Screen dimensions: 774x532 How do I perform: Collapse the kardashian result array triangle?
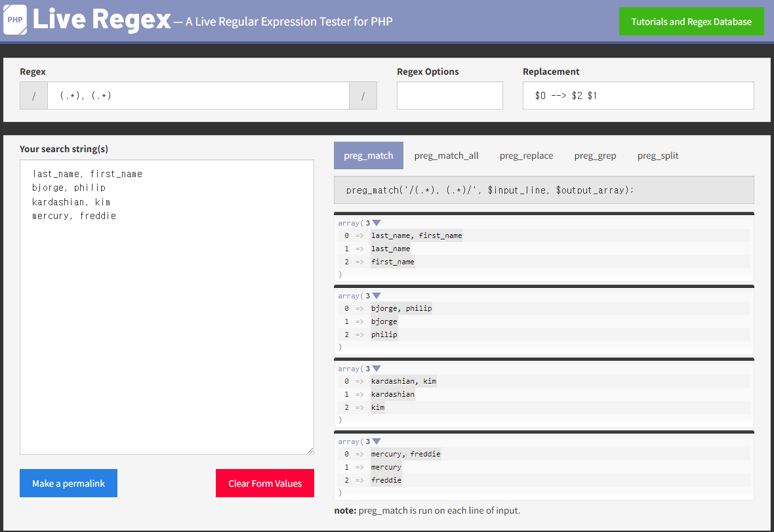[377, 369]
